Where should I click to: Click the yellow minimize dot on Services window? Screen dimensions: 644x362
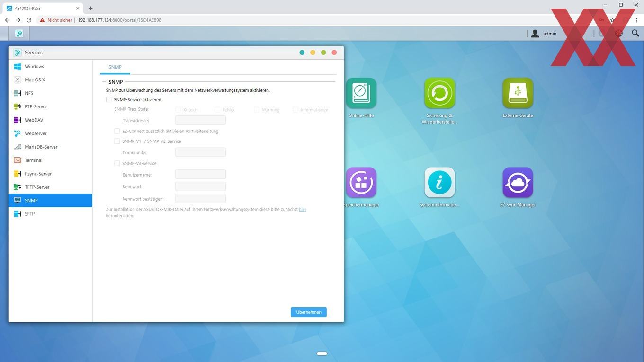click(313, 53)
